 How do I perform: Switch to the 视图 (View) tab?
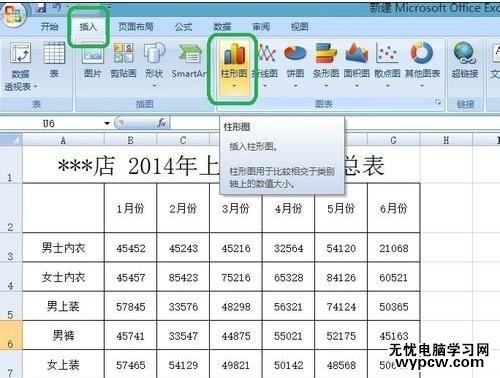point(299,26)
